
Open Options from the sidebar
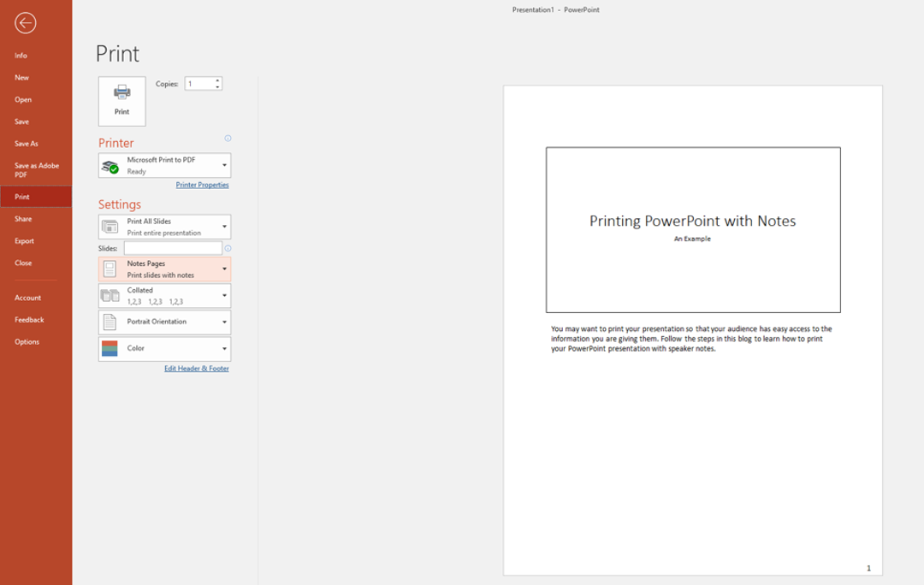[27, 341]
